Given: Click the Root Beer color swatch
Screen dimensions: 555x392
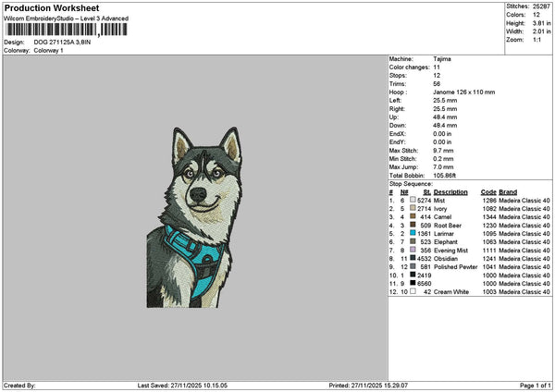Looking at the screenshot, I should pyautogui.click(x=413, y=225).
